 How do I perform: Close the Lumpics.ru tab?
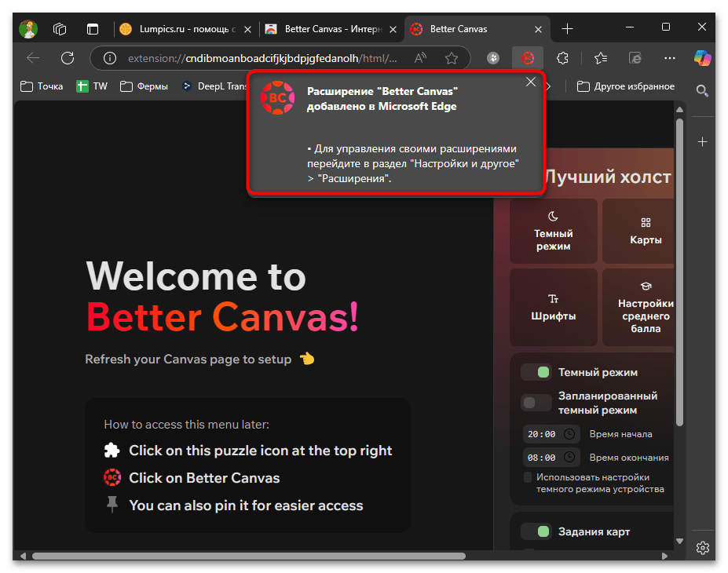[x=248, y=29]
